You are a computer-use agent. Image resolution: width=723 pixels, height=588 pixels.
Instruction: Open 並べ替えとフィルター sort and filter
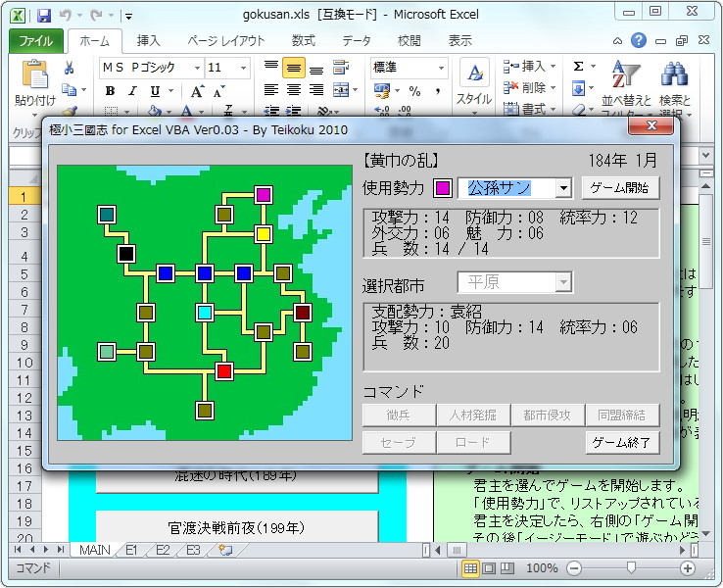tap(626, 87)
